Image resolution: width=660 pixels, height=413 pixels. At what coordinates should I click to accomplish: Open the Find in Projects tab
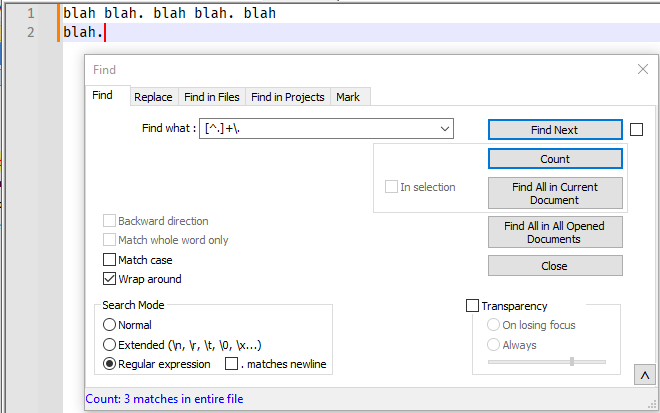coord(288,97)
